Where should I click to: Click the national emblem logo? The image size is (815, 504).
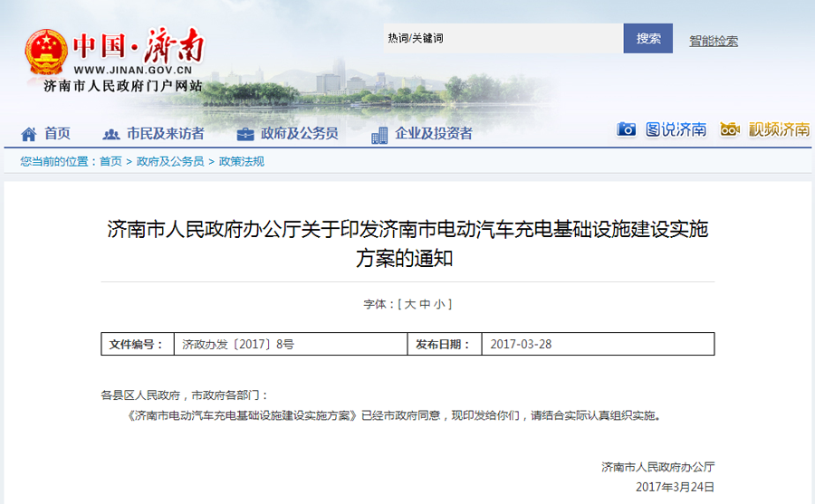[46, 52]
